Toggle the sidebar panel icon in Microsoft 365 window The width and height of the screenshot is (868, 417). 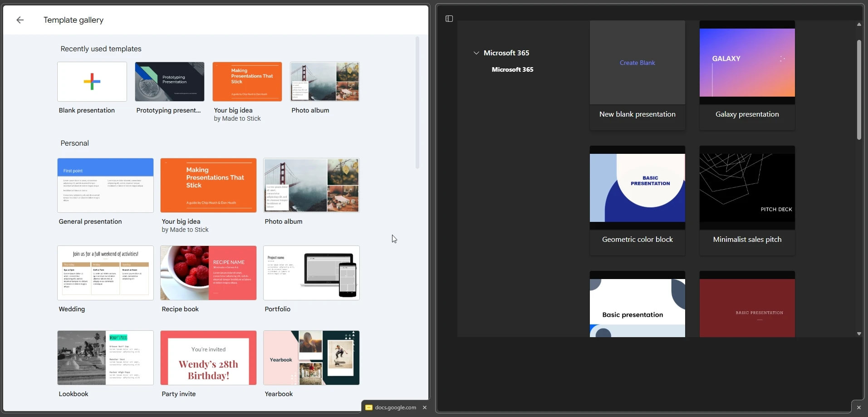click(x=449, y=19)
